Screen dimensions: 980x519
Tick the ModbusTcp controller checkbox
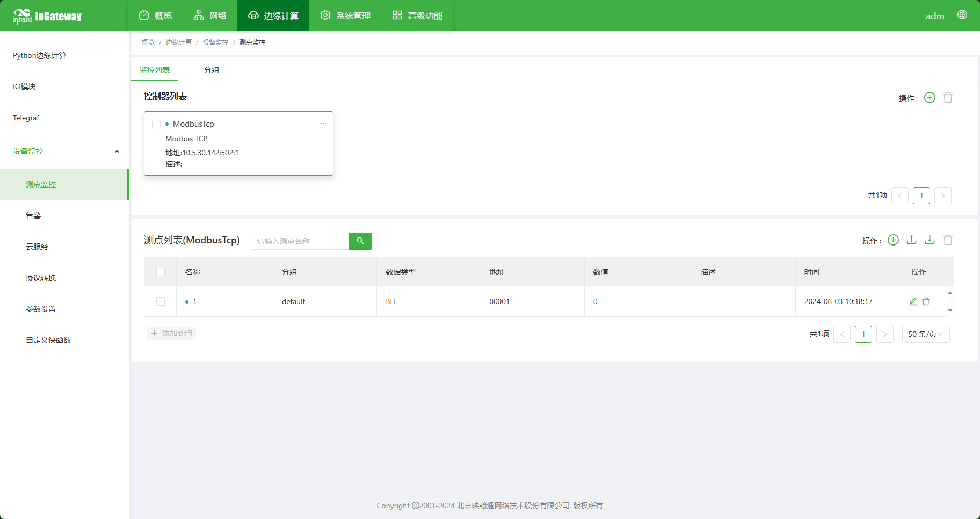[x=156, y=125]
